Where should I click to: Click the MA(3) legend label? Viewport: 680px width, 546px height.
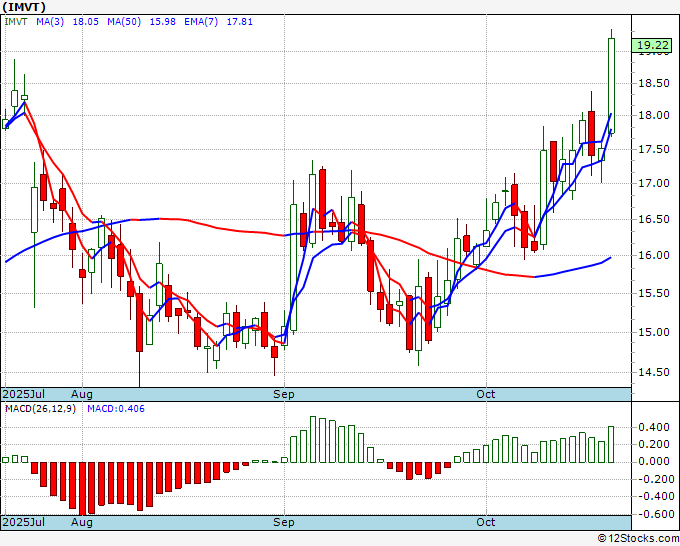click(50, 22)
